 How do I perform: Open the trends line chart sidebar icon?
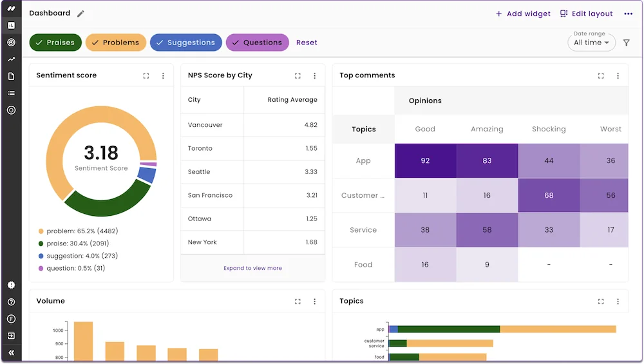pos(11,59)
